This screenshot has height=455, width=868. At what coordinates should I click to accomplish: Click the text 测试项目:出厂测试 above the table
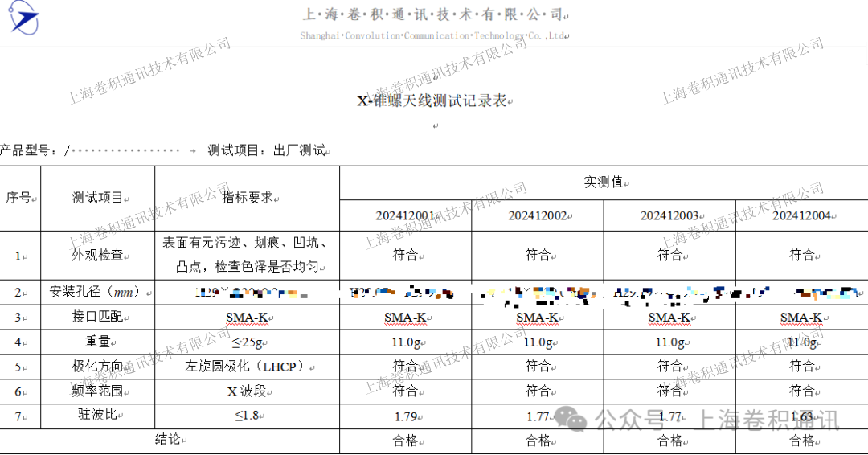pyautogui.click(x=266, y=150)
